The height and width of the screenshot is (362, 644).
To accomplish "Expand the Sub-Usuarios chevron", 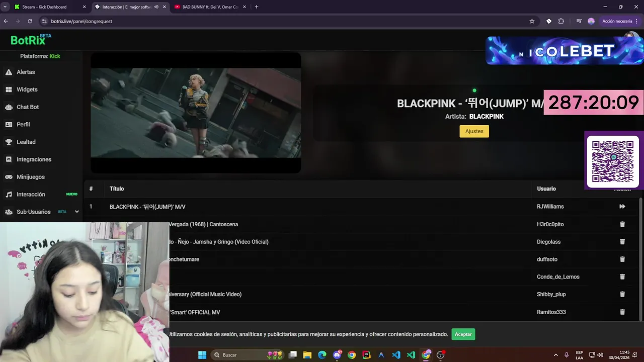I will tap(76, 212).
